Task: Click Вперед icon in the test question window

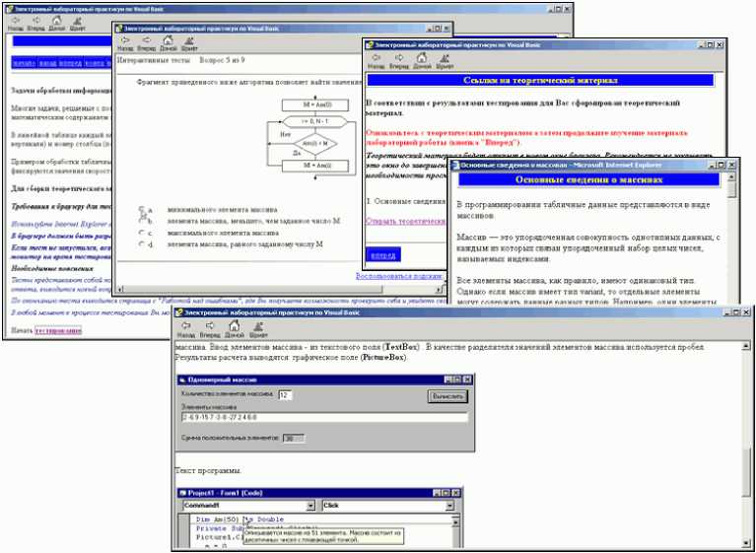Action: [147, 40]
